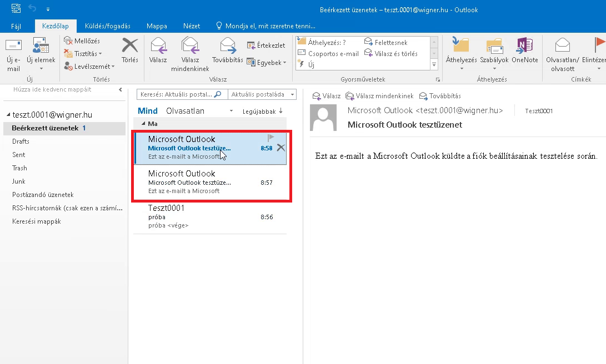Open Gyorsműveletek dialog launcher
This screenshot has width=606, height=364.
(x=438, y=79)
